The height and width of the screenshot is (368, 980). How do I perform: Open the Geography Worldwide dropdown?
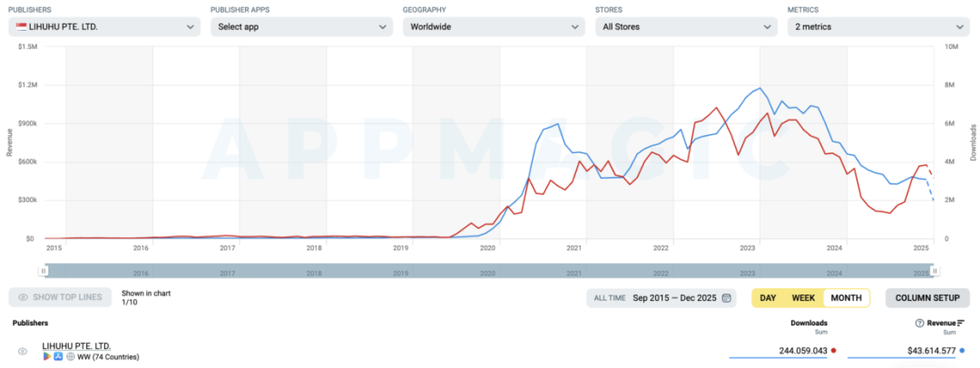[494, 26]
